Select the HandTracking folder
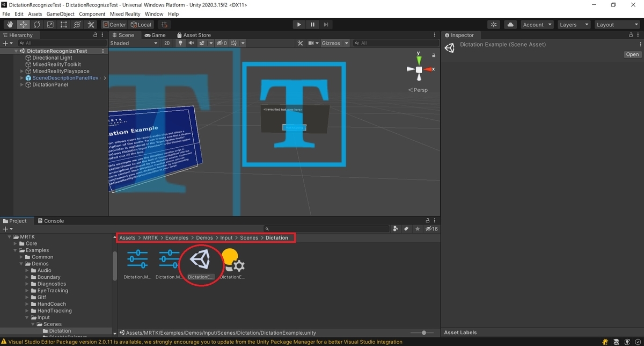Viewport: 644px width, 346px height. 55,311
